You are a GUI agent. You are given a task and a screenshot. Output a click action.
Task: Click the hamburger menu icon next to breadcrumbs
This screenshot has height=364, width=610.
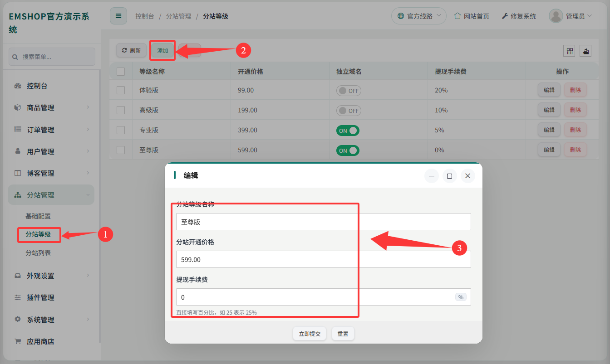[x=118, y=15]
